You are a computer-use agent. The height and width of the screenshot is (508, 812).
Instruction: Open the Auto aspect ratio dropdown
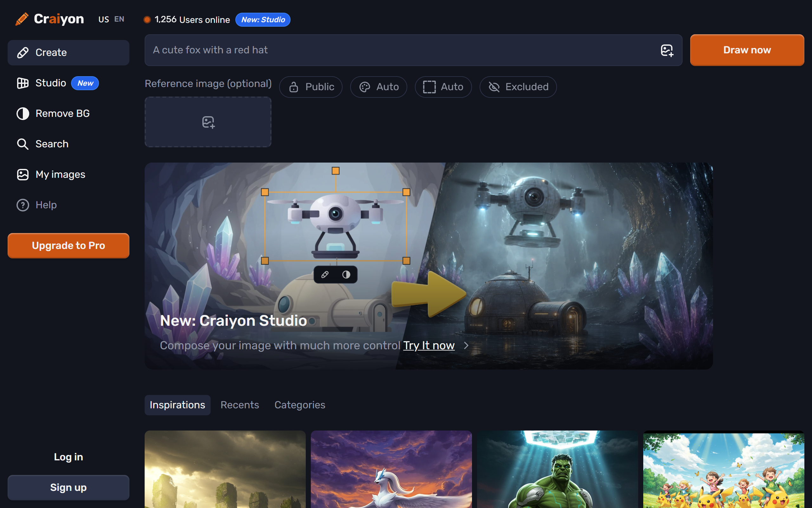[x=443, y=87]
